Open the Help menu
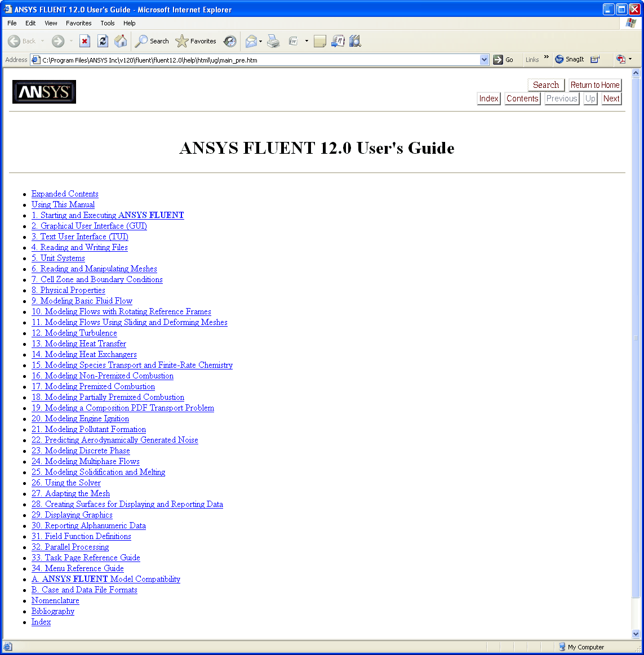 [129, 23]
